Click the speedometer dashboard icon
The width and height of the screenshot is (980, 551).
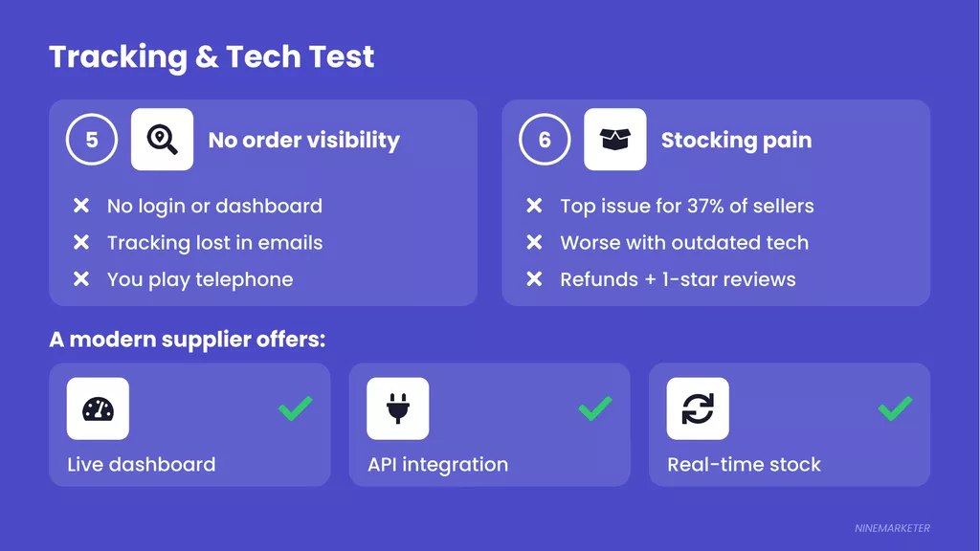[99, 408]
